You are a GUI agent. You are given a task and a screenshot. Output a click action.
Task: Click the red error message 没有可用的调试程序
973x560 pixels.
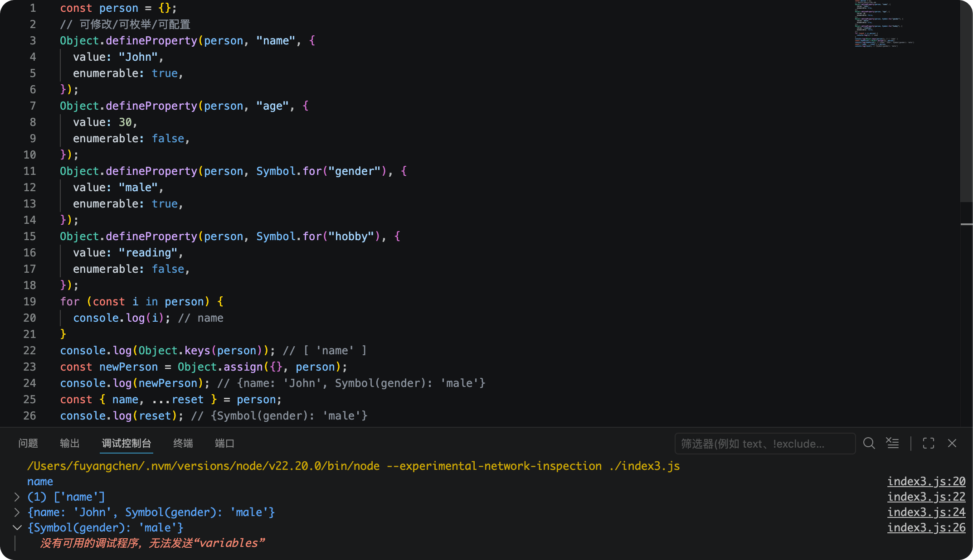tap(152, 543)
